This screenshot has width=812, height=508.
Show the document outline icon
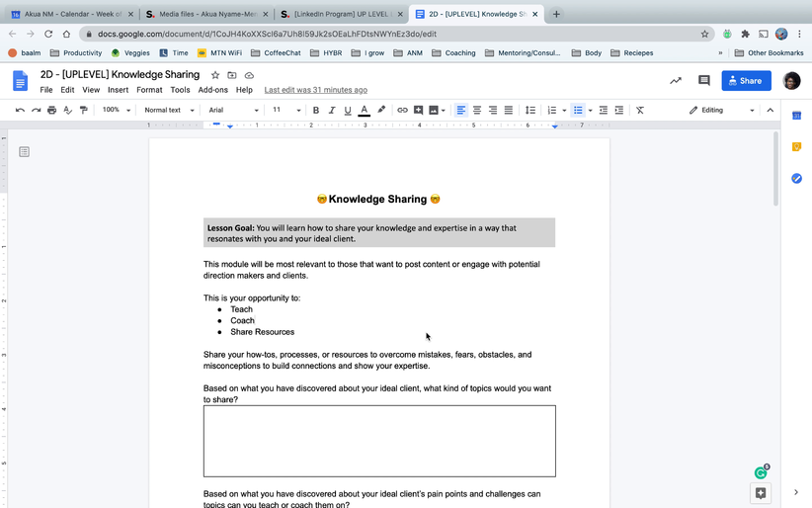24,152
